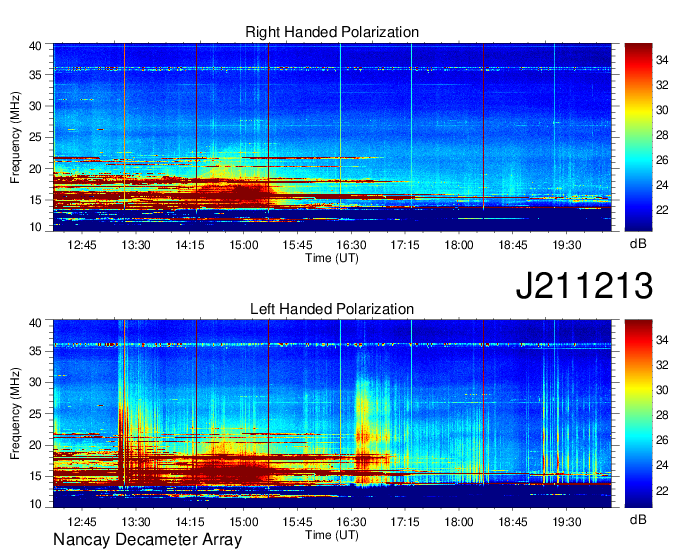Click the "20" frequency tick on Left Handed plot
The height and width of the screenshot is (552, 680).
[x=35, y=445]
